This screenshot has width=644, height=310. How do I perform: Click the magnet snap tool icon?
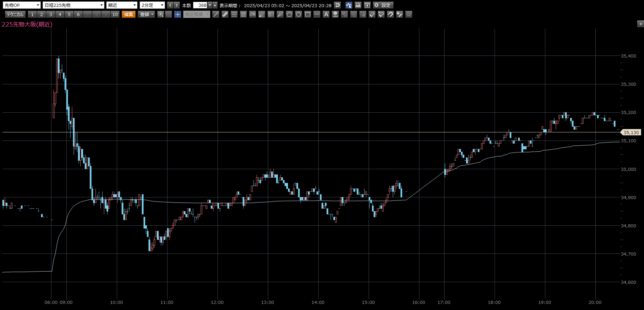pos(390,14)
